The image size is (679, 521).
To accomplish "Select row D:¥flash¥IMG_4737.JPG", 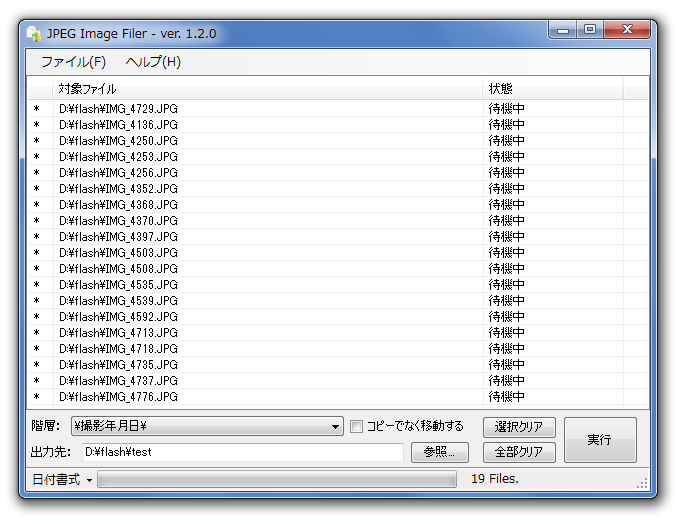I will [338, 381].
